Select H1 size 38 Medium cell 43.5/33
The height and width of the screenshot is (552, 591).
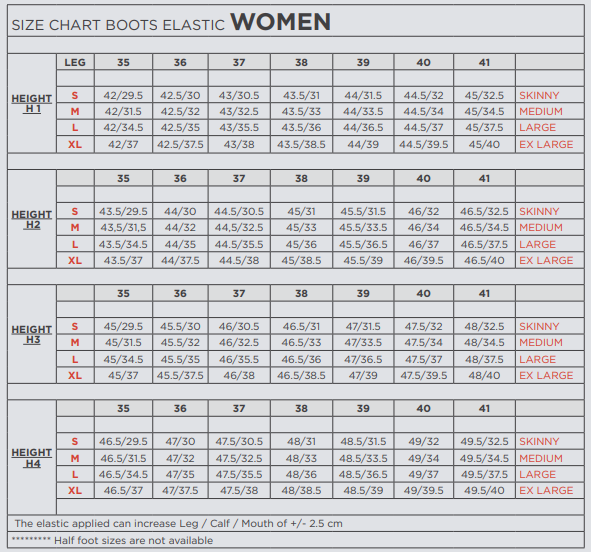301,112
